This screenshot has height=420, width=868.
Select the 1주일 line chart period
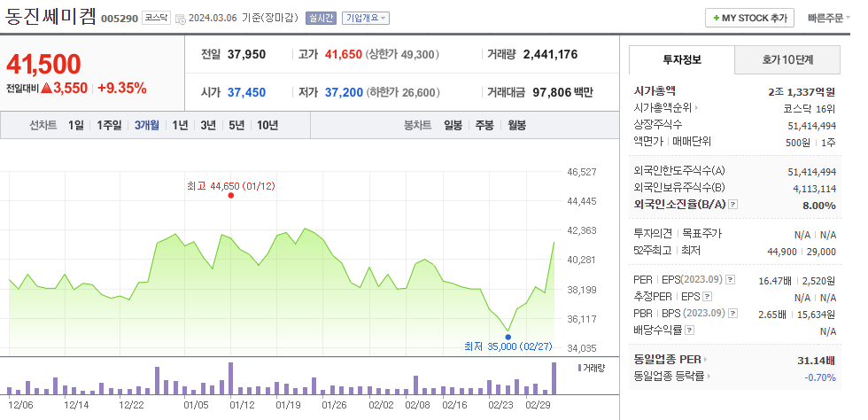point(109,125)
